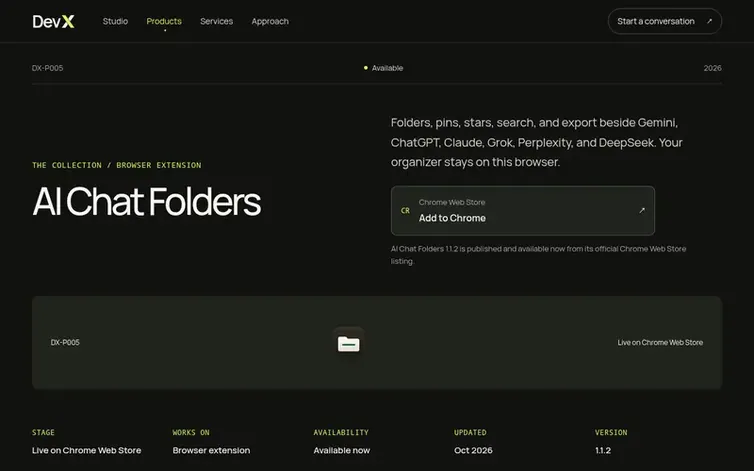Click DX-P005 label inside banner

65,343
